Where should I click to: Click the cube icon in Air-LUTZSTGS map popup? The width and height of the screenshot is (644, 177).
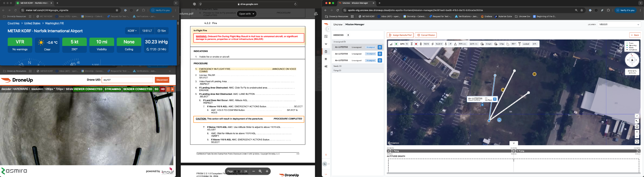click(495, 99)
